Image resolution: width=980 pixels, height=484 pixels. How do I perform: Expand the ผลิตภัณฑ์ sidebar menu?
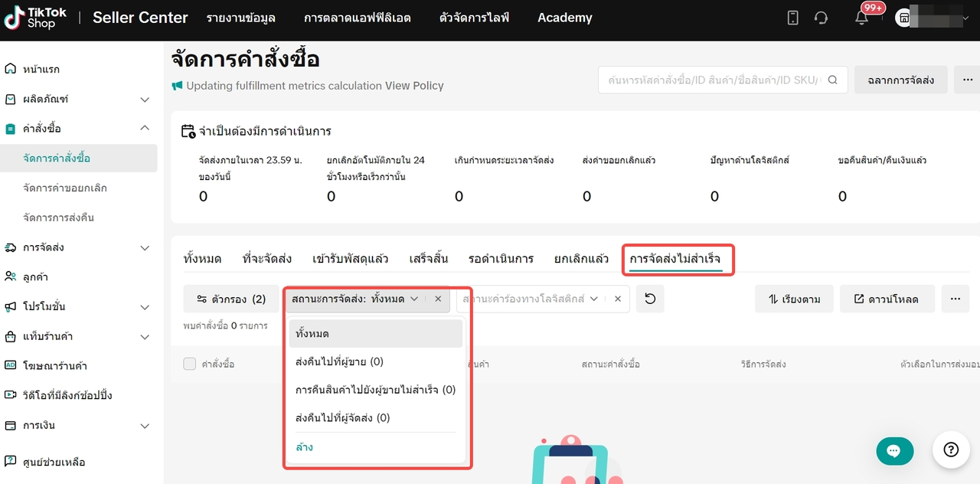click(145, 99)
